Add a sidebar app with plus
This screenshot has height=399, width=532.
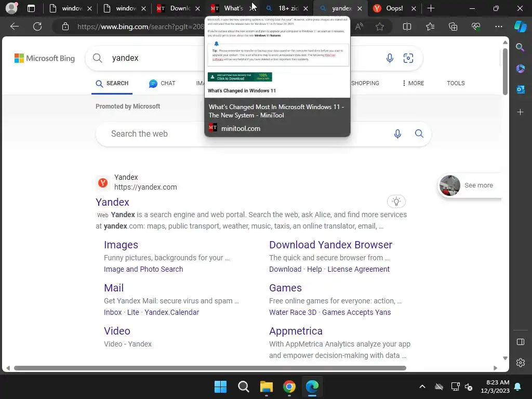(x=520, y=112)
